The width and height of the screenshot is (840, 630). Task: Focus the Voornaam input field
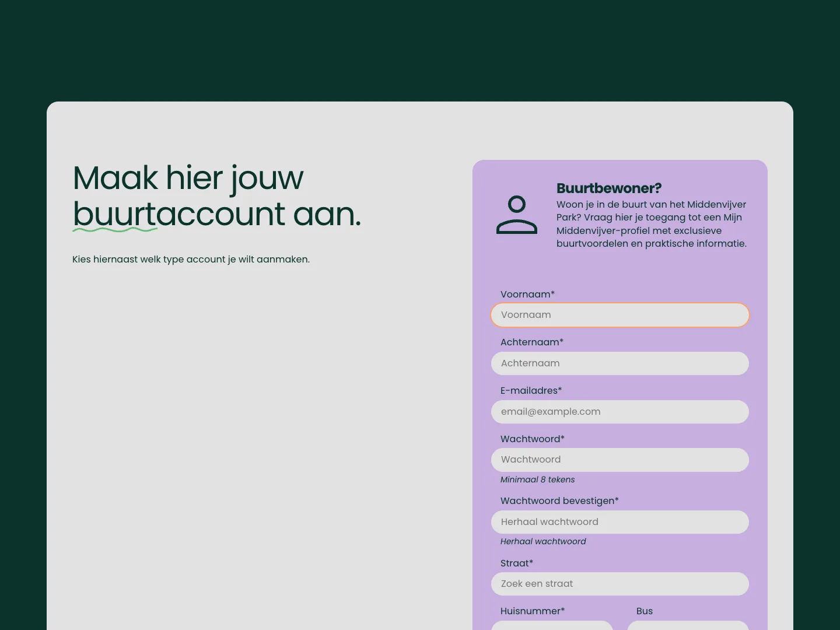[x=620, y=315]
